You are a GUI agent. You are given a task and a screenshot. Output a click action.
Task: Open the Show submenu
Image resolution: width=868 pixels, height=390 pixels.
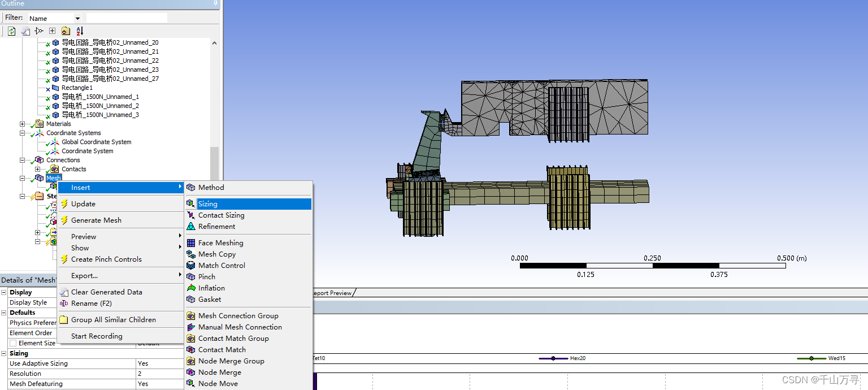click(121, 248)
